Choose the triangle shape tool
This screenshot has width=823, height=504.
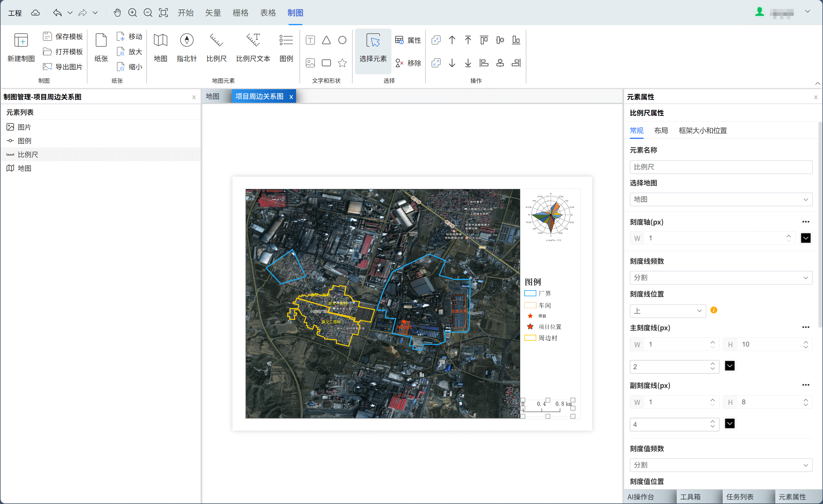point(326,40)
